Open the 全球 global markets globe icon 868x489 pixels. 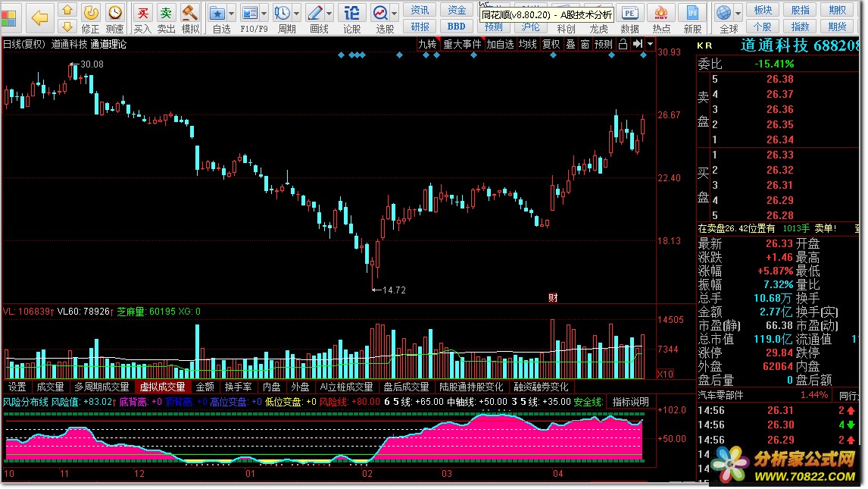[x=724, y=12]
